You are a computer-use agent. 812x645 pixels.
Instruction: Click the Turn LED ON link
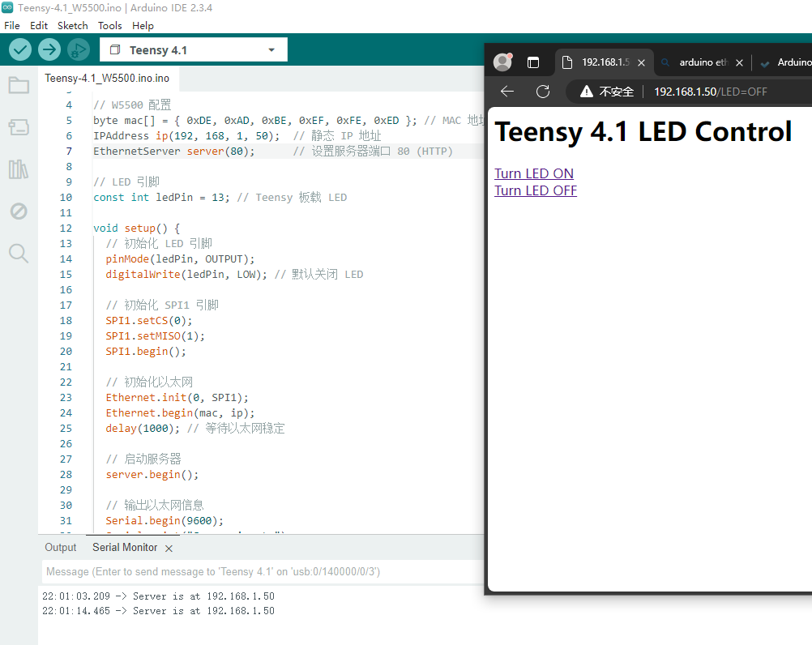pyautogui.click(x=534, y=173)
